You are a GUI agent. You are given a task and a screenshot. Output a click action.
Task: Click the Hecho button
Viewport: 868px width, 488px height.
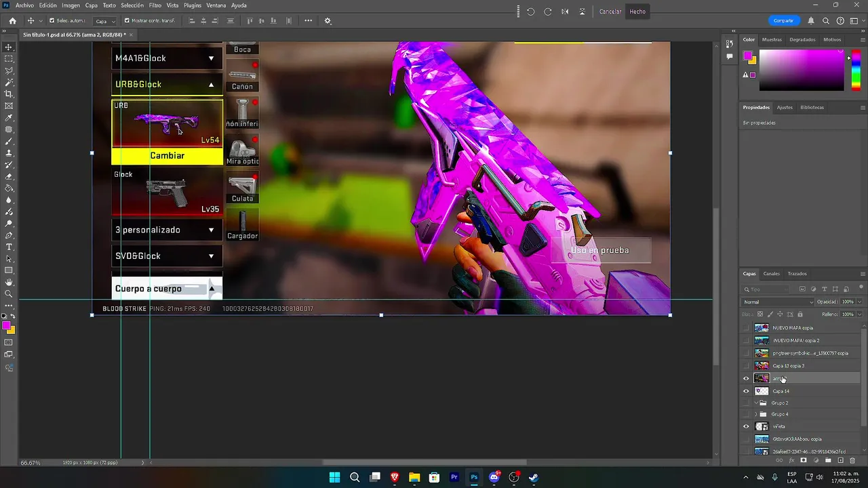coord(637,12)
